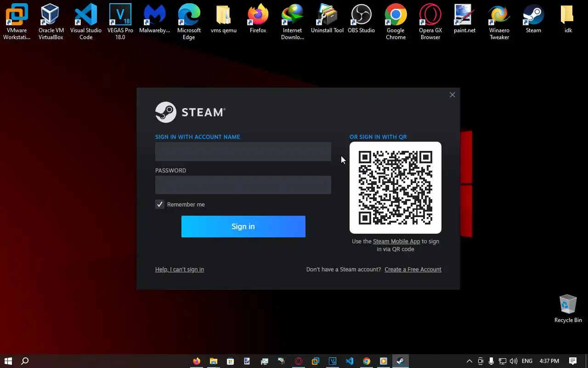Open "Help, I can't sign in" link

180,270
